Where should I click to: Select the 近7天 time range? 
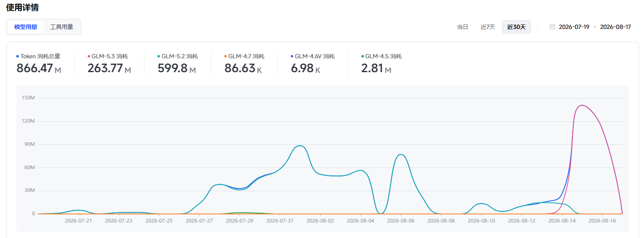pyautogui.click(x=488, y=27)
